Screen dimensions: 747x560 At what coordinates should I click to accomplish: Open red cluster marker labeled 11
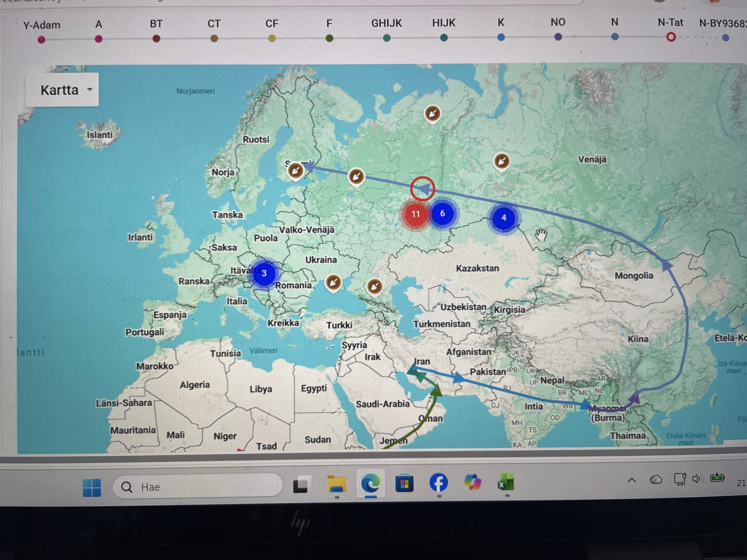pos(416,214)
